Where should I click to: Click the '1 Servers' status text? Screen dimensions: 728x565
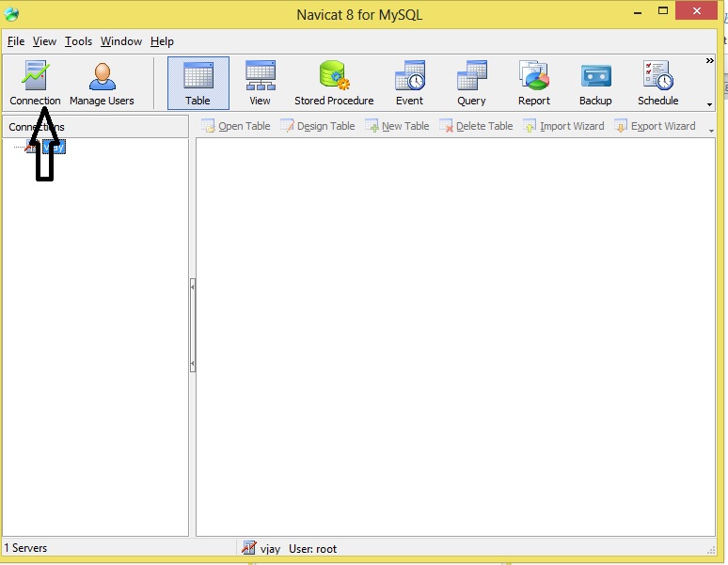pyautogui.click(x=26, y=548)
